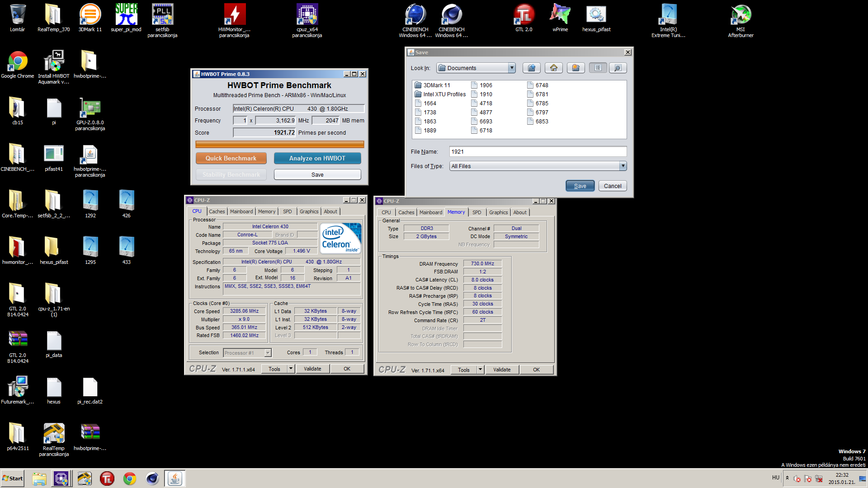Cancel the Save dialog
Image resolution: width=868 pixels, height=488 pixels.
point(613,186)
